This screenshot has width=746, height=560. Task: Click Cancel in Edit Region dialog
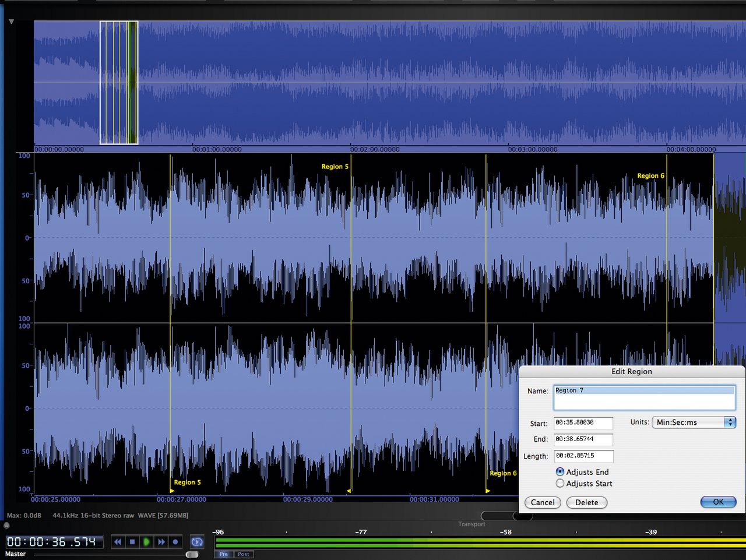pyautogui.click(x=543, y=502)
